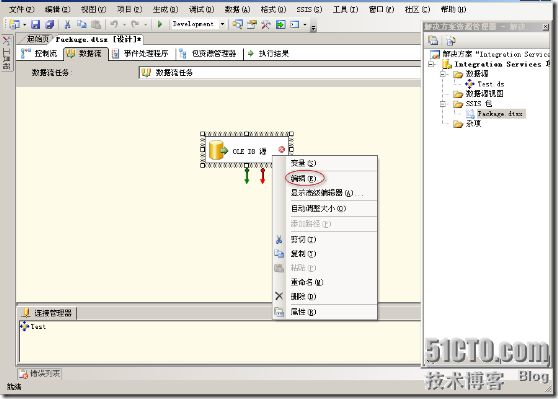Select the 解决方案 "Integration Services" solution node
The width and height of the screenshot is (558, 399).
(x=491, y=54)
